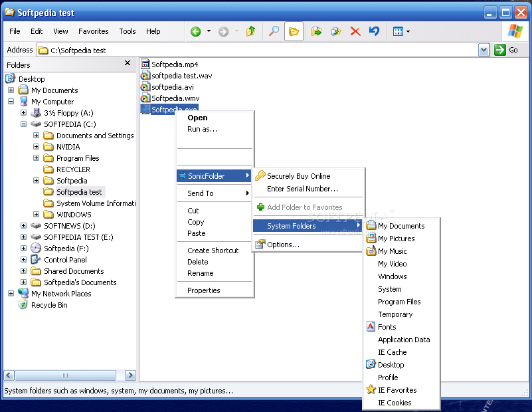This screenshot has height=412, width=532.
Task: Expand Documents and Settings folder node
Action: coord(36,135)
